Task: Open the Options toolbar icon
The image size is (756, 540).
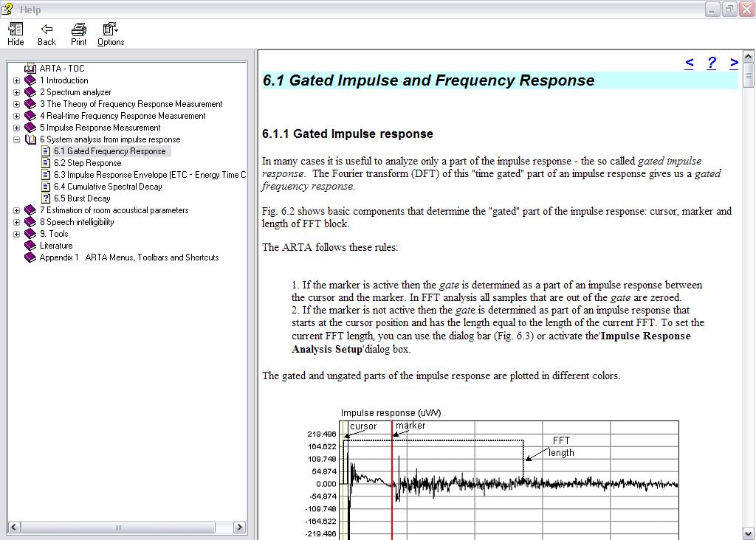Action: click(x=111, y=34)
